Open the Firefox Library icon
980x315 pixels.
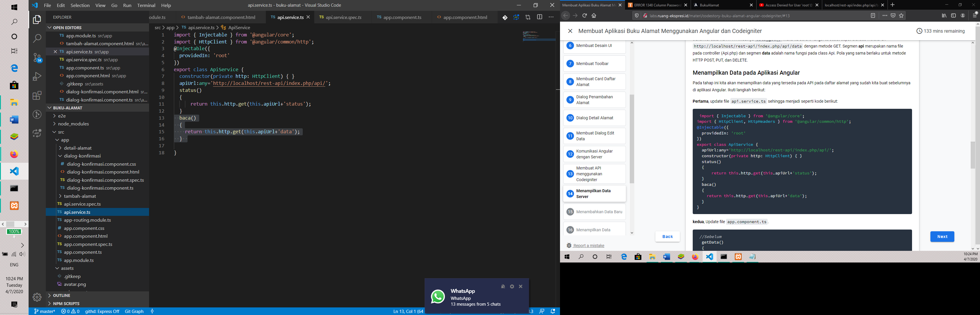(944, 15)
